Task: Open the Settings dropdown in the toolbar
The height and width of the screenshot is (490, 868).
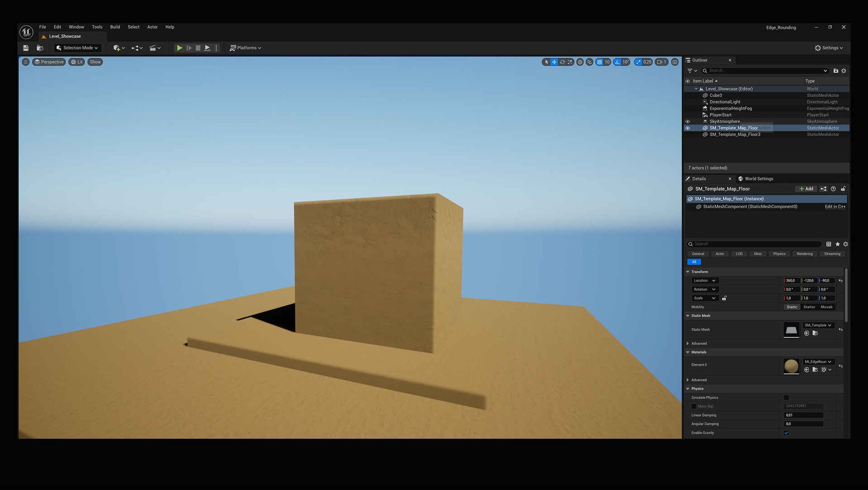Action: [829, 48]
